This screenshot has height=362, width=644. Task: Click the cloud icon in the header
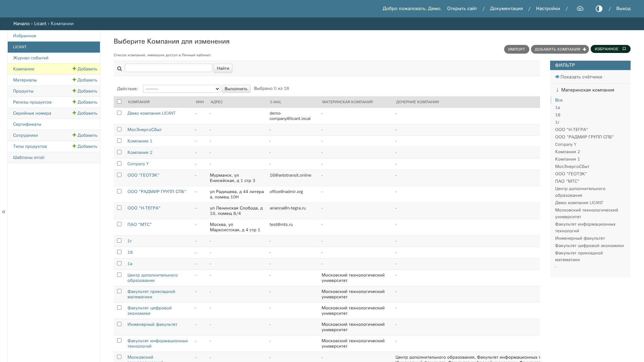coord(580,9)
